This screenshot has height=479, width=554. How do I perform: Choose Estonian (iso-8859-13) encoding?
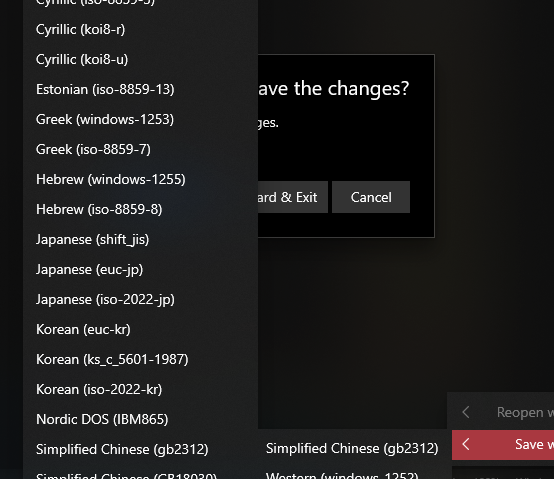(x=140, y=90)
